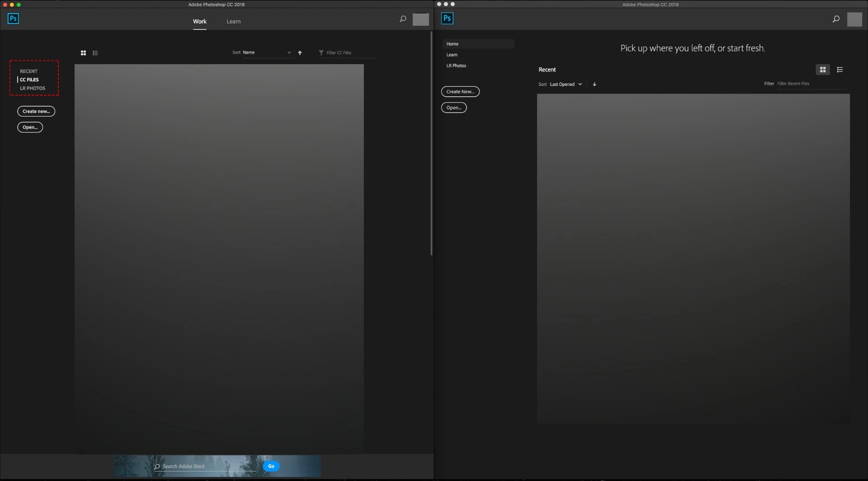Open profile avatar in Photoshop CC 2018
868x481 pixels.
[420, 19]
